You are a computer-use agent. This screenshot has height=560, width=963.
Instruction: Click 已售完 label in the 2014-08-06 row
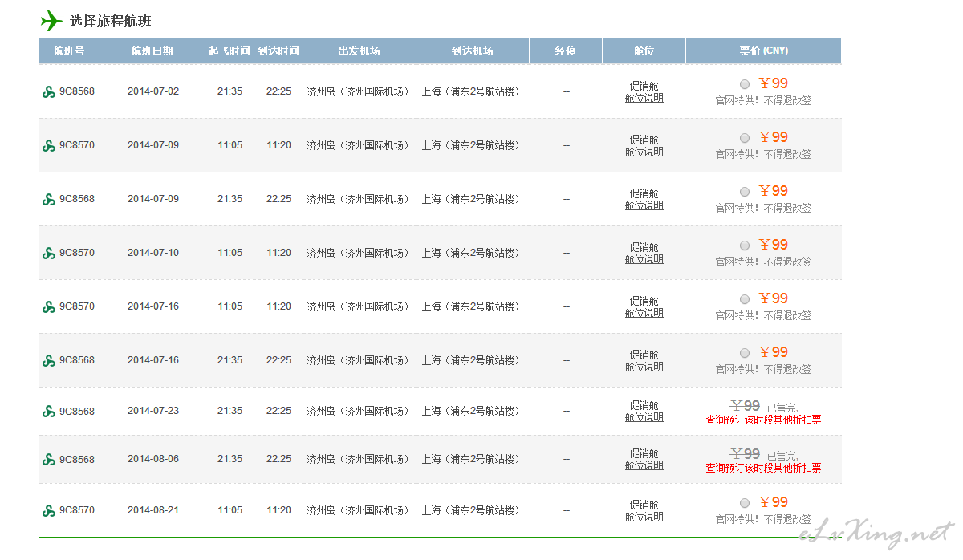[x=782, y=456]
